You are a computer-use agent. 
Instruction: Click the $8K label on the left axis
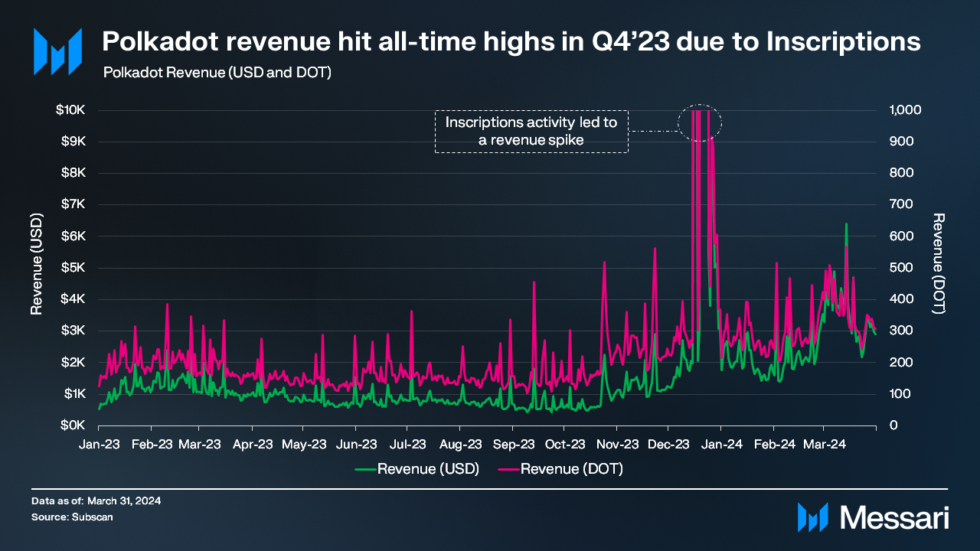pos(72,173)
